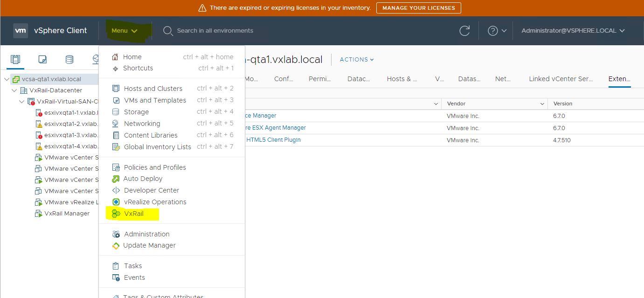Click the Storage inventory icon in sidebar
Image resolution: width=644 pixels, height=298 pixels.
[69, 60]
